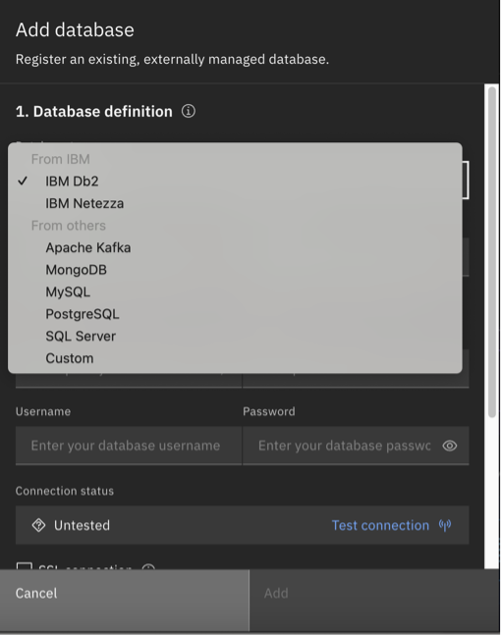Click the Add button

[x=375, y=601]
